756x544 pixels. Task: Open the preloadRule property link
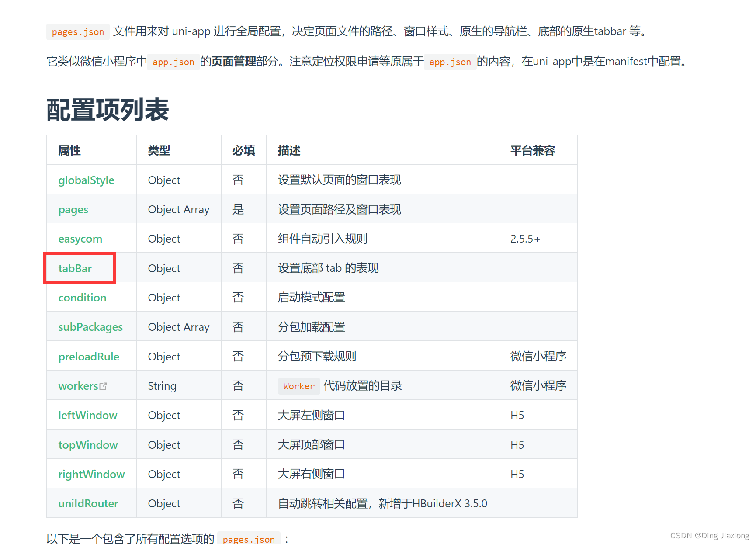(89, 357)
